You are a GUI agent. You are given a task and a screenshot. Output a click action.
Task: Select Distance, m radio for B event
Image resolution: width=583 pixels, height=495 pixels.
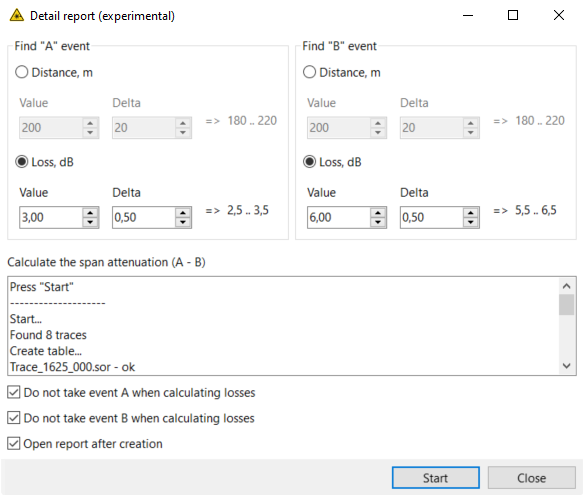point(309,72)
